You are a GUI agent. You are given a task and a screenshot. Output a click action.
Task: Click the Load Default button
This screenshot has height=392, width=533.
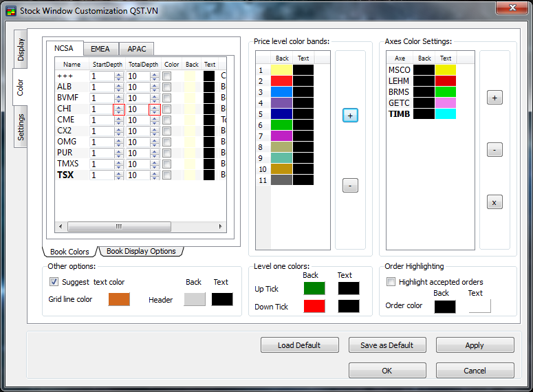pyautogui.click(x=299, y=345)
